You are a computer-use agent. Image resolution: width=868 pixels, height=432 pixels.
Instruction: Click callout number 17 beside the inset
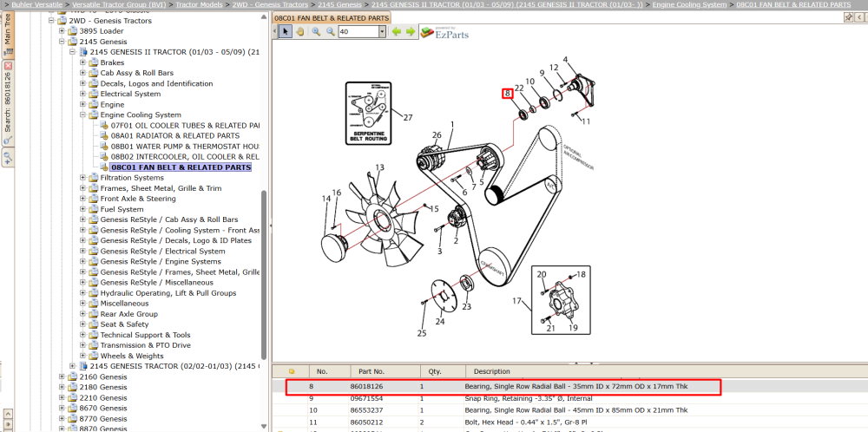517,302
